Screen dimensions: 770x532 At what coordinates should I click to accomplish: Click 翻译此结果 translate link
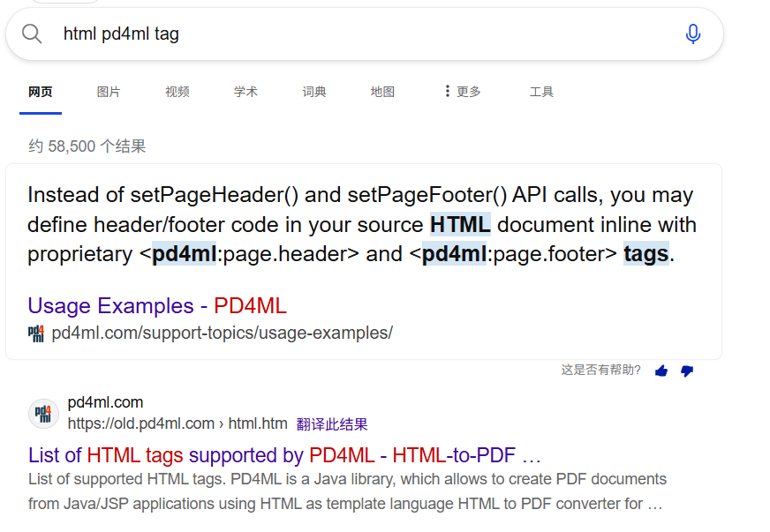point(332,424)
